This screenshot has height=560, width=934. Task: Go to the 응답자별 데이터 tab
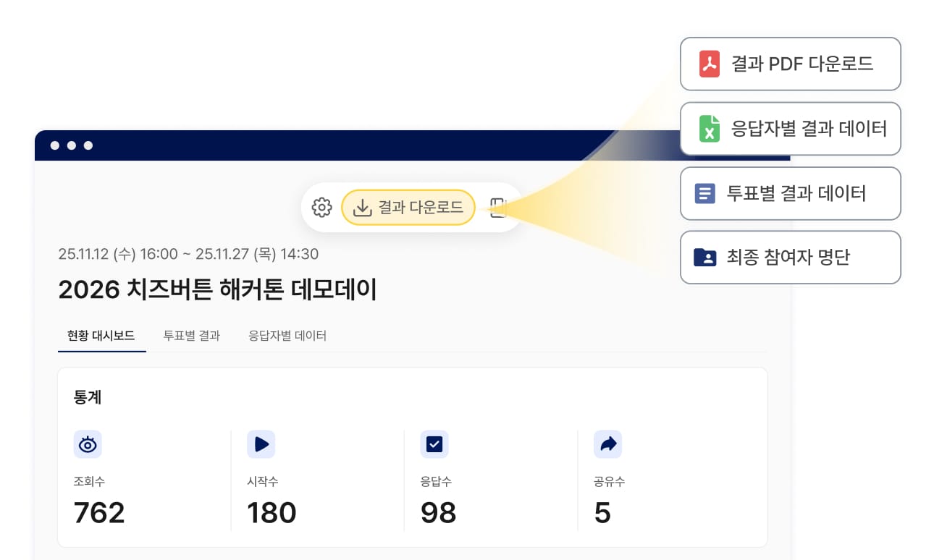pyautogui.click(x=287, y=336)
